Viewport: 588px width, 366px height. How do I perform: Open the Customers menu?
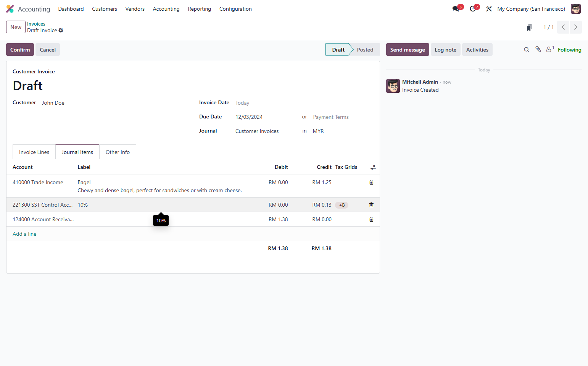coord(105,9)
